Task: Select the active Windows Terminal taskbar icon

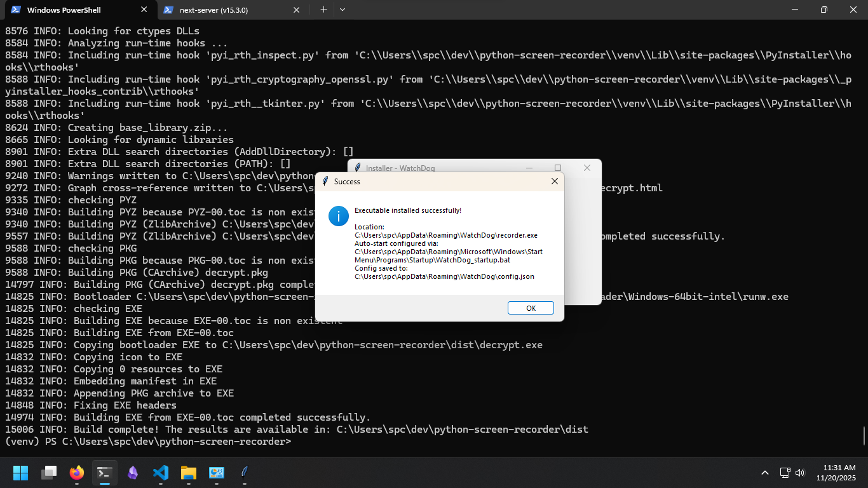Action: 105,473
